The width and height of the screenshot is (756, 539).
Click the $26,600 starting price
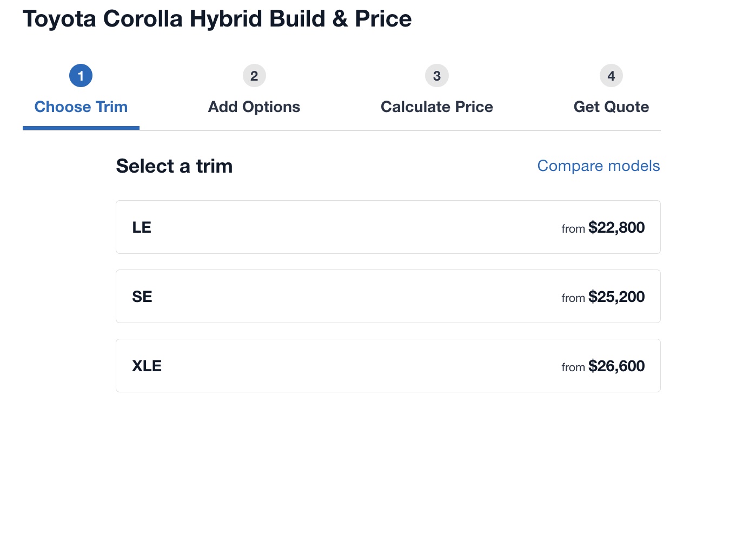[x=616, y=366]
